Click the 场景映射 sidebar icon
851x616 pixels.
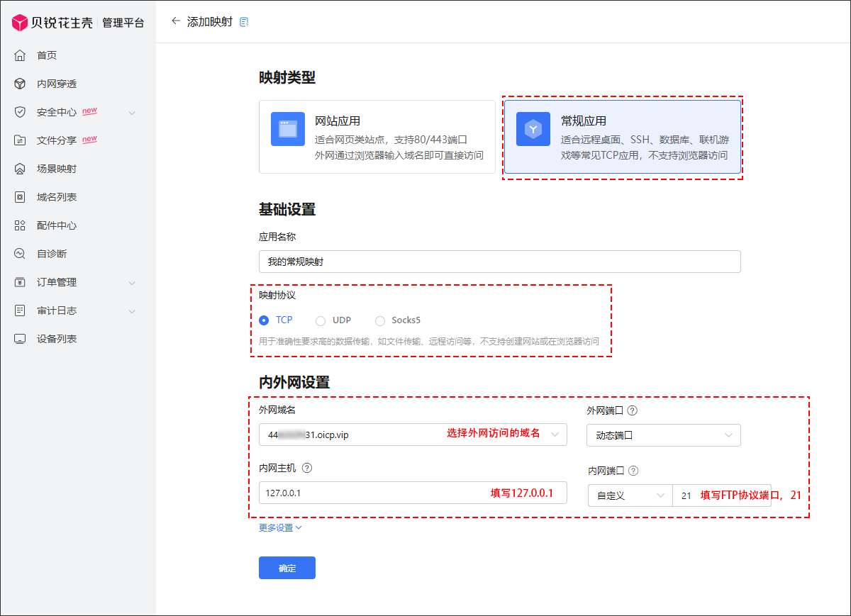(x=20, y=169)
